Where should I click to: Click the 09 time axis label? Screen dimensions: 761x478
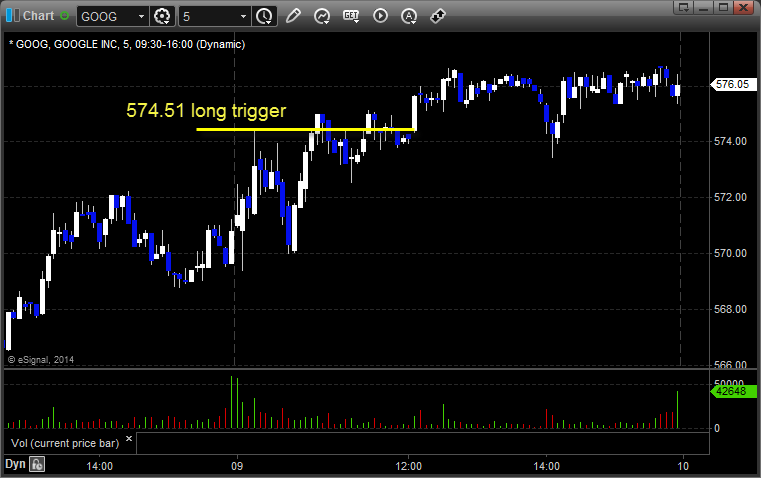237,466
